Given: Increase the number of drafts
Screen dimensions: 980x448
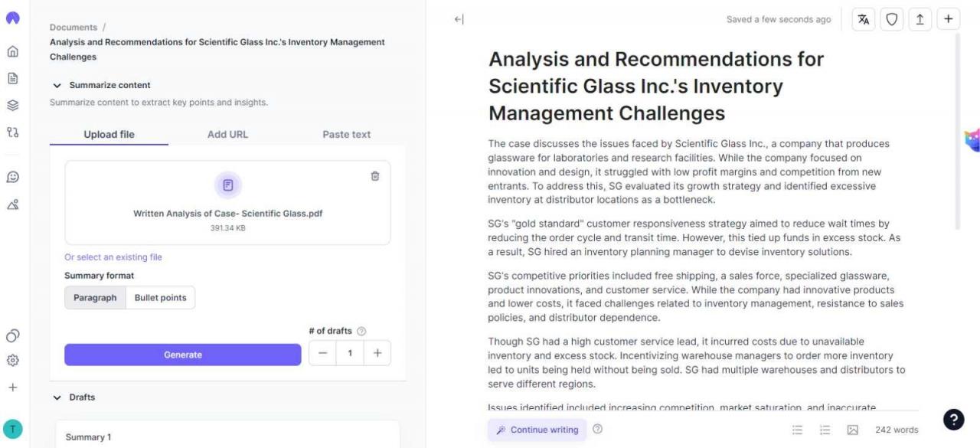Looking at the screenshot, I should (377, 353).
